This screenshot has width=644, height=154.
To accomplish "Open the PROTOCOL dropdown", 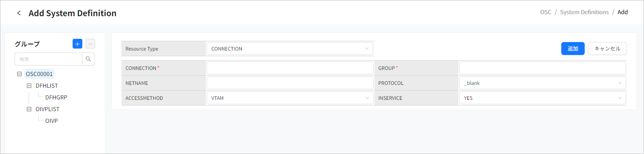I will (542, 83).
